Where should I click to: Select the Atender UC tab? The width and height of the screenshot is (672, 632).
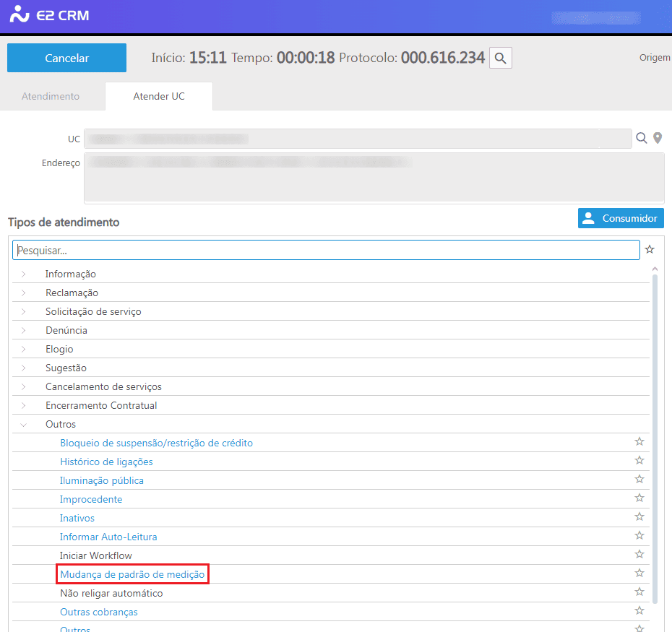coord(159,96)
